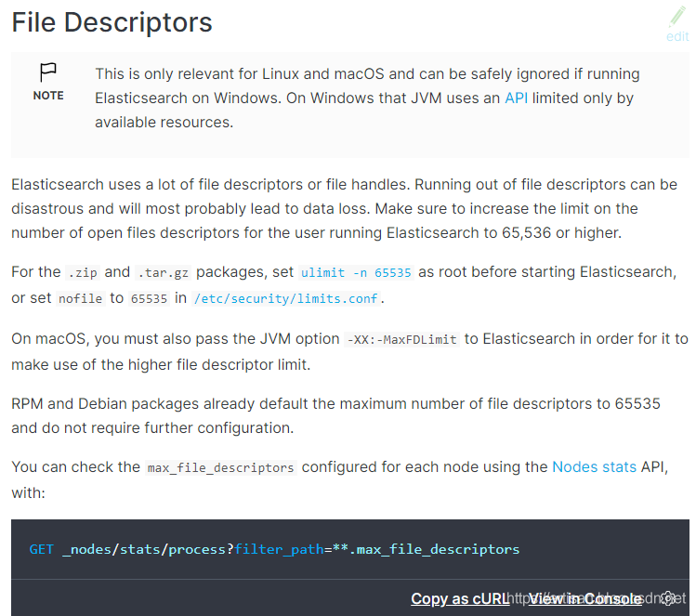
Task: Click the .zip code text
Action: [x=83, y=272]
